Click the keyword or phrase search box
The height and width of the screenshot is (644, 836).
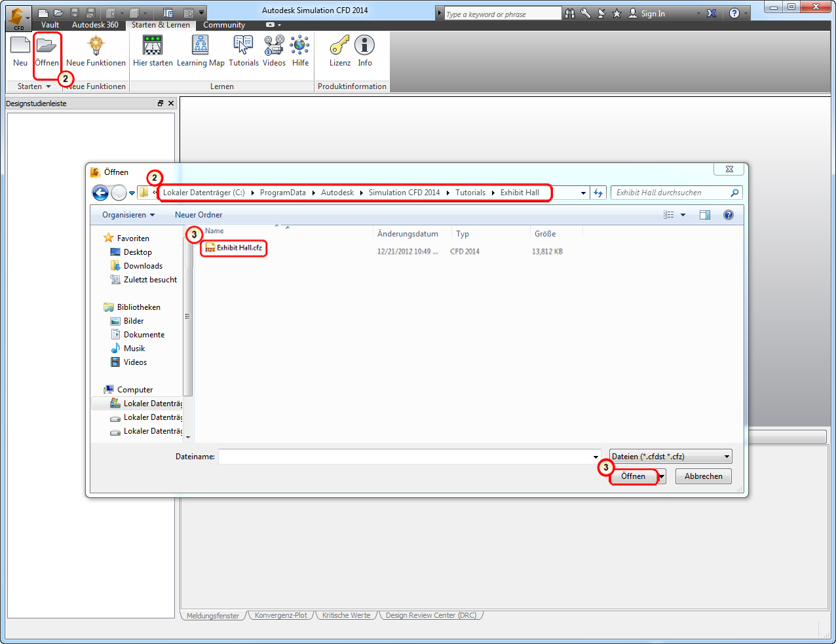click(x=503, y=14)
